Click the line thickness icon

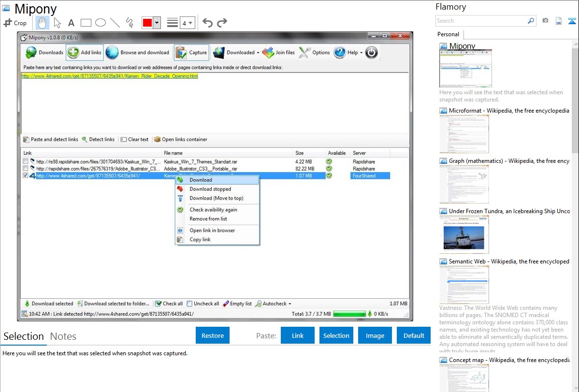tap(172, 23)
